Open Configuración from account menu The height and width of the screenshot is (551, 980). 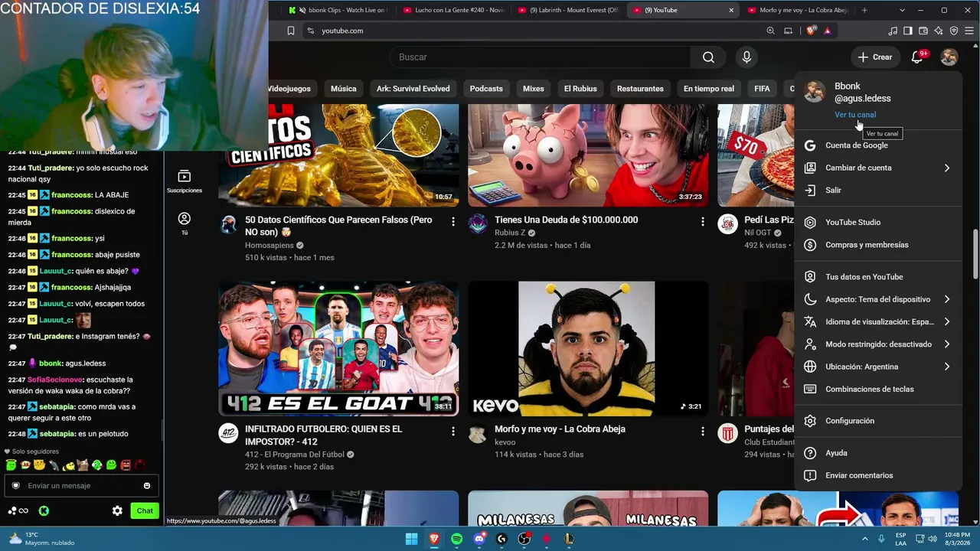[x=878, y=421]
